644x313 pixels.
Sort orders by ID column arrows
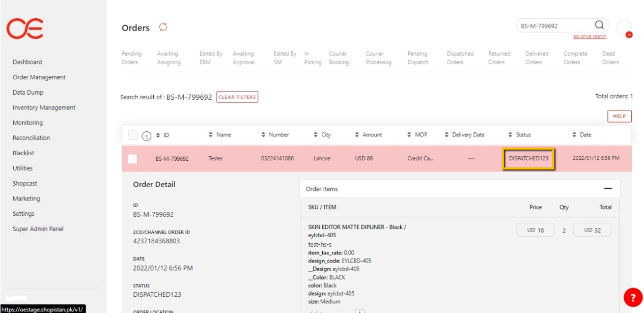click(158, 135)
